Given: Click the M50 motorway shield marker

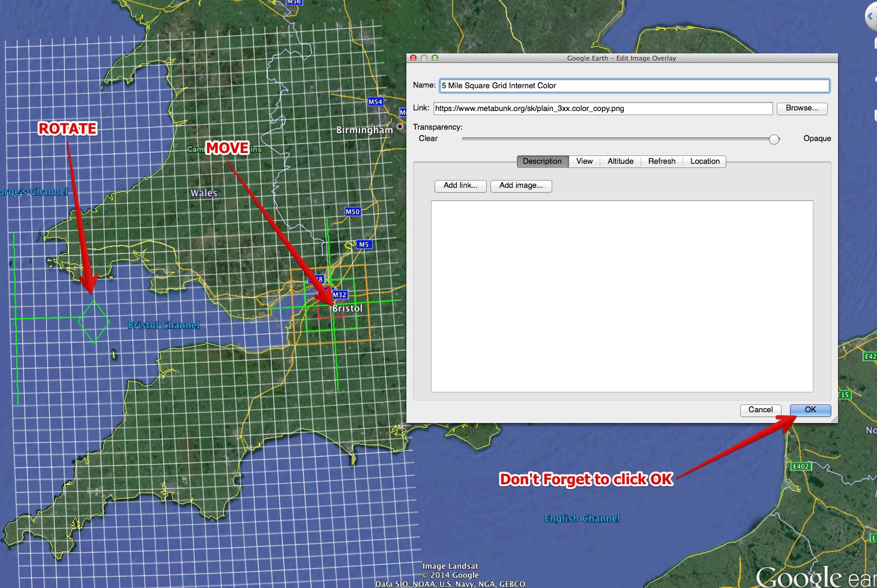Looking at the screenshot, I should pyautogui.click(x=352, y=212).
